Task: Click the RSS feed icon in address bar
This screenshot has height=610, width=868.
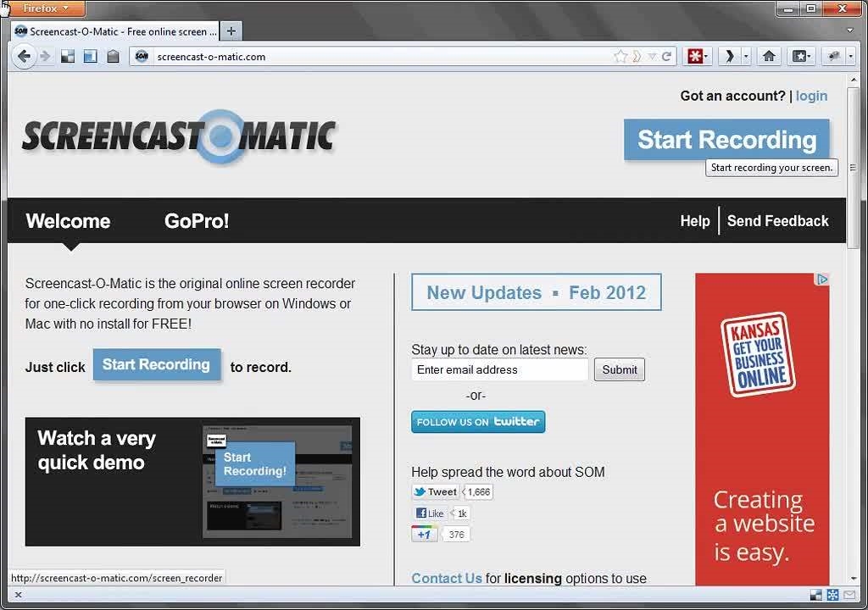Action: pyautogui.click(x=637, y=56)
